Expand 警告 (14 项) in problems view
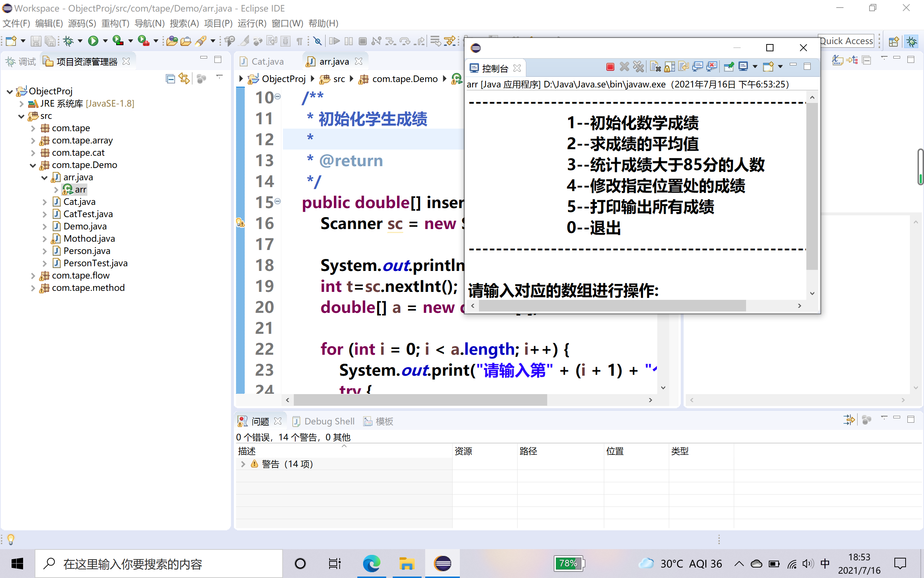The height and width of the screenshot is (578, 924). pyautogui.click(x=243, y=464)
